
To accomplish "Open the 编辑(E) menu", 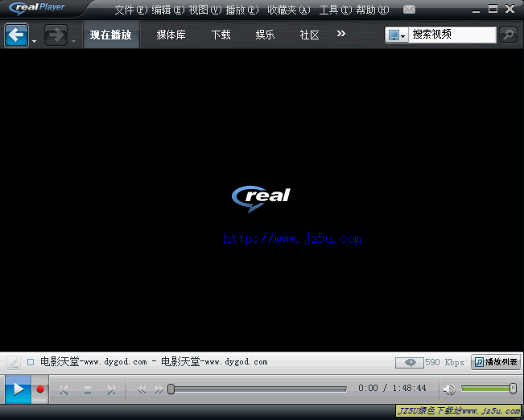I will pyautogui.click(x=167, y=10).
